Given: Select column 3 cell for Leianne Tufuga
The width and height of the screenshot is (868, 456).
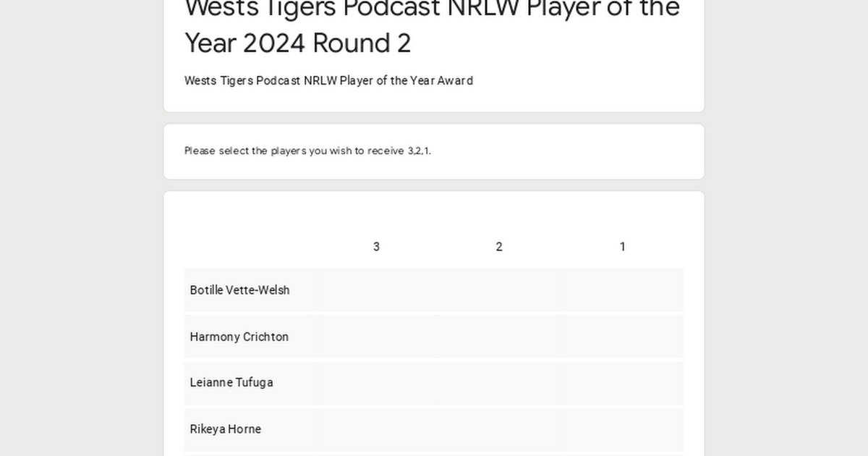Looking at the screenshot, I should pos(376,383).
